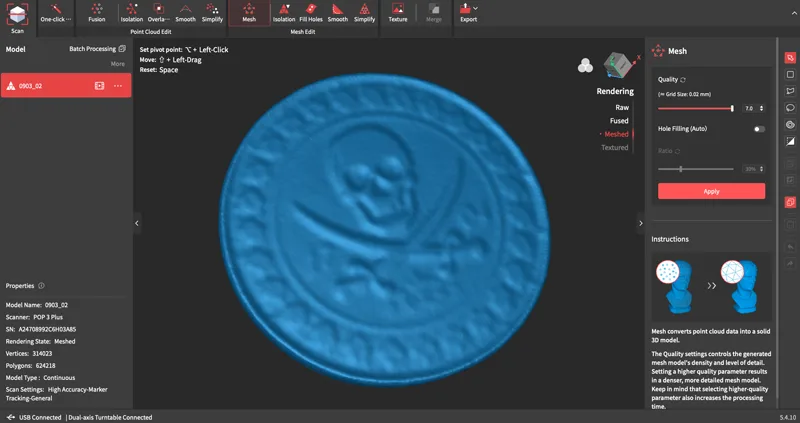800x423 pixels.
Task: Reset Quality with the refresh icon
Action: [683, 80]
